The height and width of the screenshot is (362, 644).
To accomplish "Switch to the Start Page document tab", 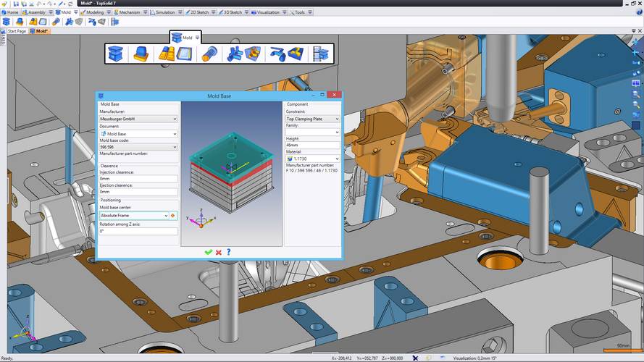I will [x=17, y=31].
